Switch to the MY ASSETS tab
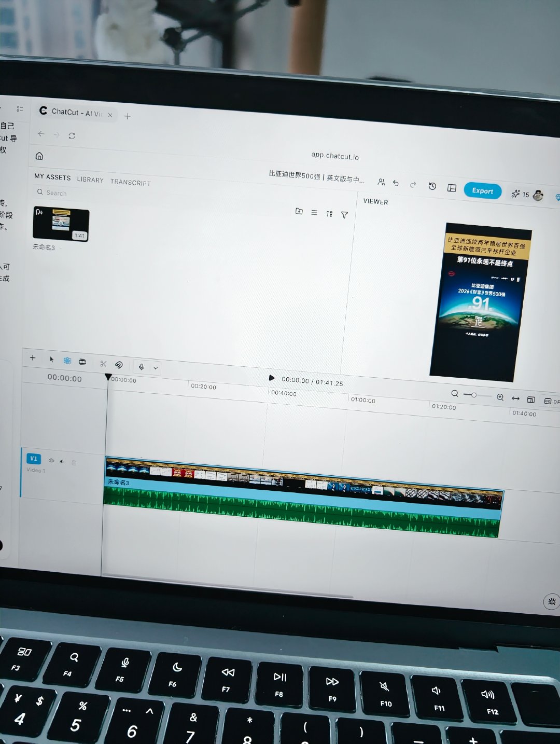The height and width of the screenshot is (744, 560). point(52,177)
